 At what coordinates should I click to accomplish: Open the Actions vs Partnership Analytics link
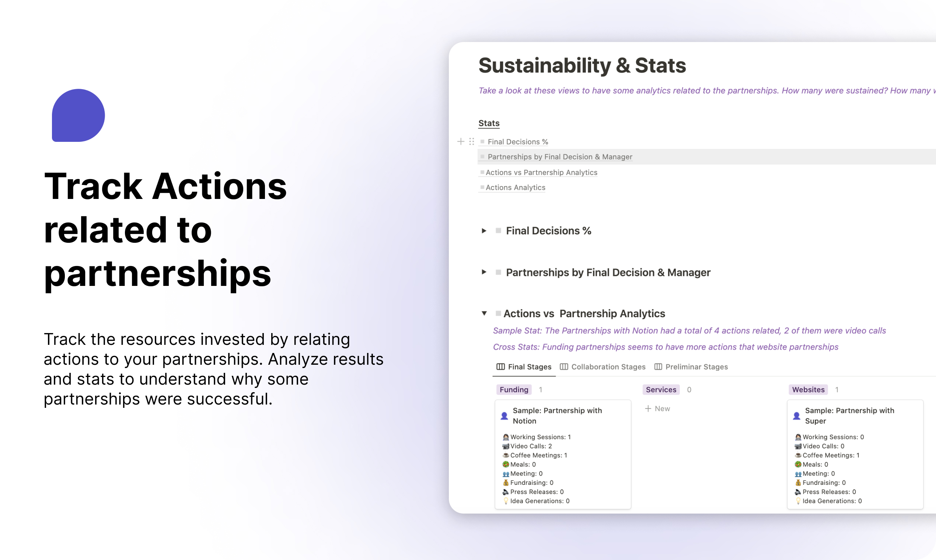click(541, 172)
